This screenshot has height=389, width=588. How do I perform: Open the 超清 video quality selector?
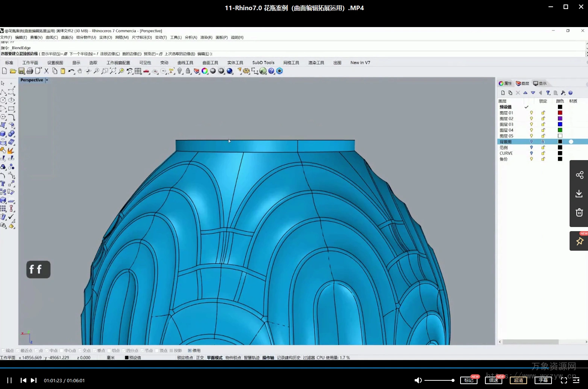[x=518, y=380]
